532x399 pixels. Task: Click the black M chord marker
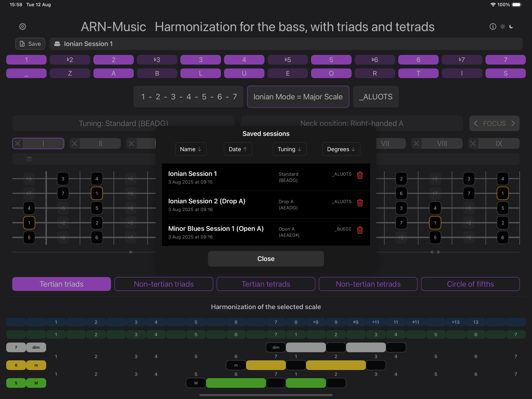196,383
